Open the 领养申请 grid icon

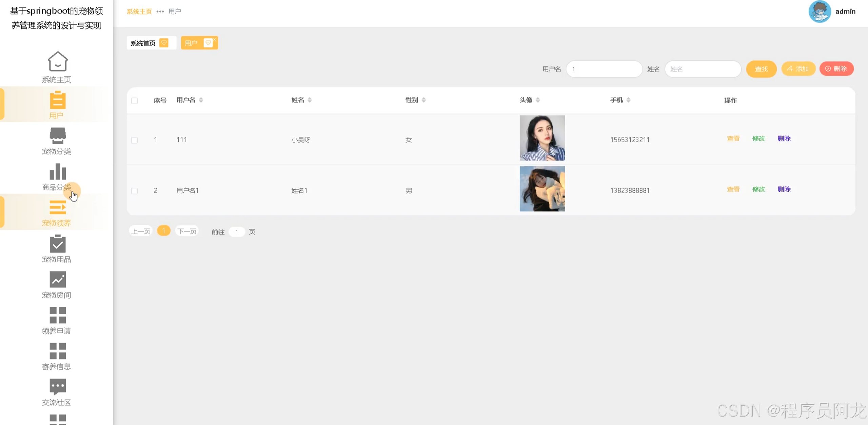point(57,315)
